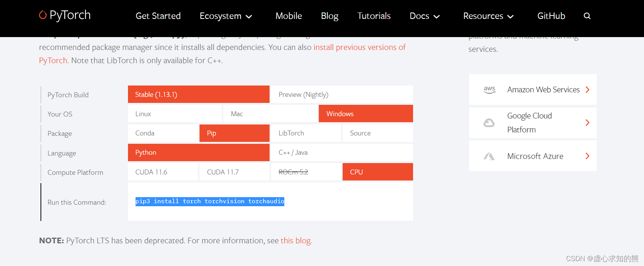Pick ROCm 5.2 compute platform
This screenshot has height=266, width=644.
tap(306, 172)
